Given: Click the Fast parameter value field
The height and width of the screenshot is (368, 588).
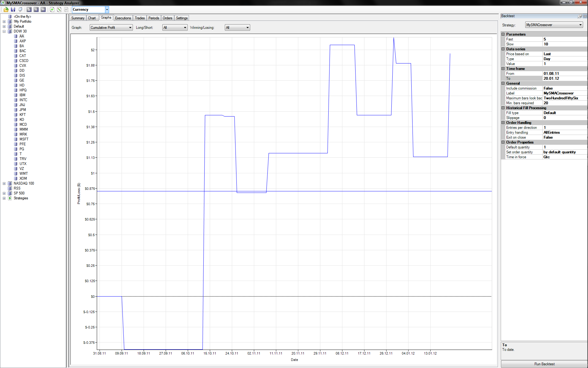Looking at the screenshot, I should [x=564, y=39].
